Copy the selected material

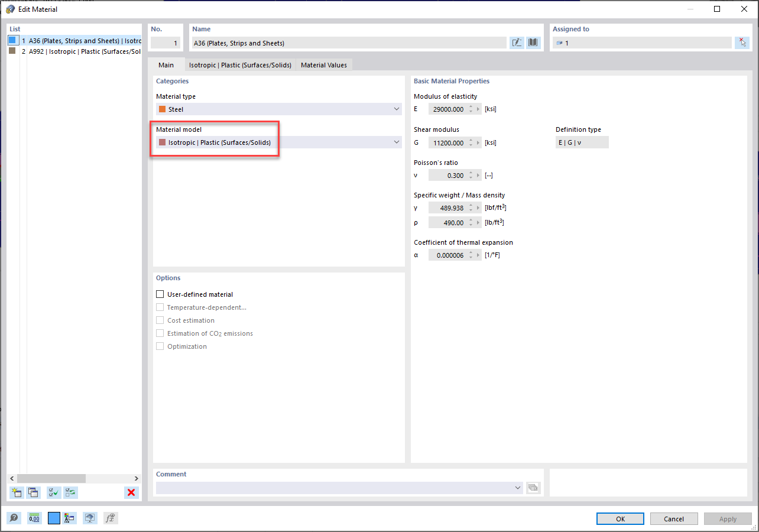(34, 492)
